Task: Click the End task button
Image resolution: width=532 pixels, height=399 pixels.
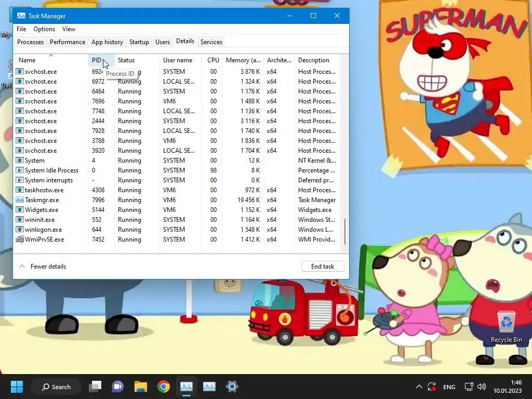Action: click(x=323, y=267)
